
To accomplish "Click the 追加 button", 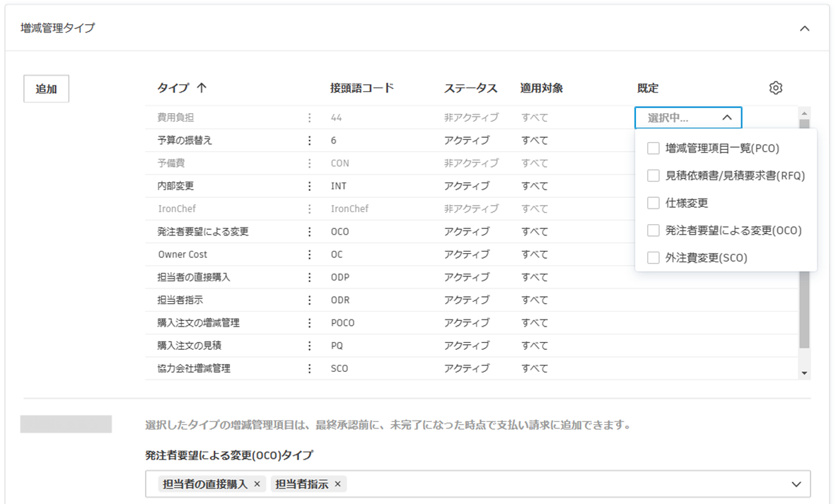I will point(46,88).
